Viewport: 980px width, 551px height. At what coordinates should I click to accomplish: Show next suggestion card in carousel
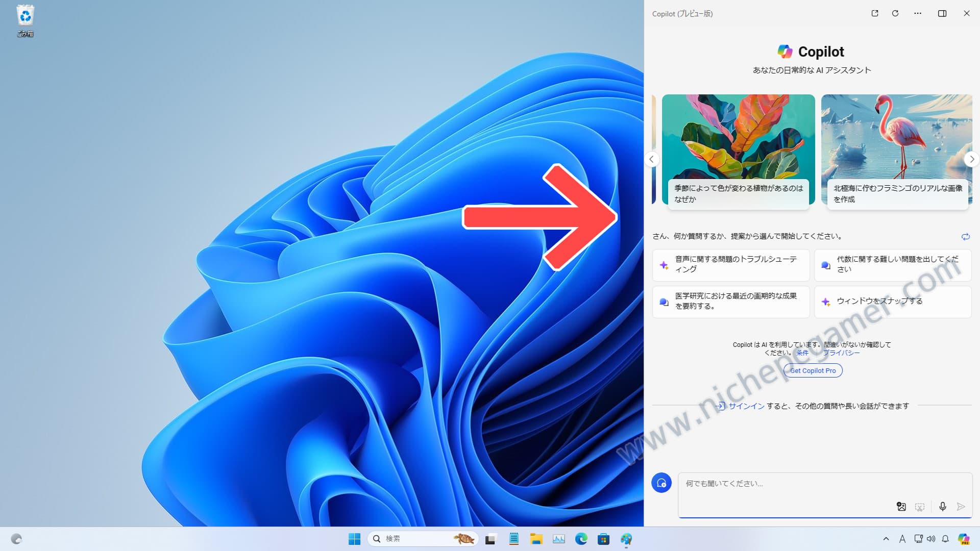tap(972, 159)
